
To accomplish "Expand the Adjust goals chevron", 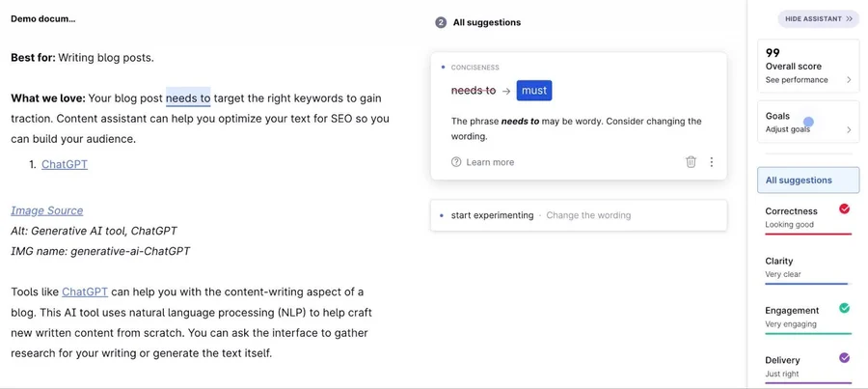I will point(849,129).
